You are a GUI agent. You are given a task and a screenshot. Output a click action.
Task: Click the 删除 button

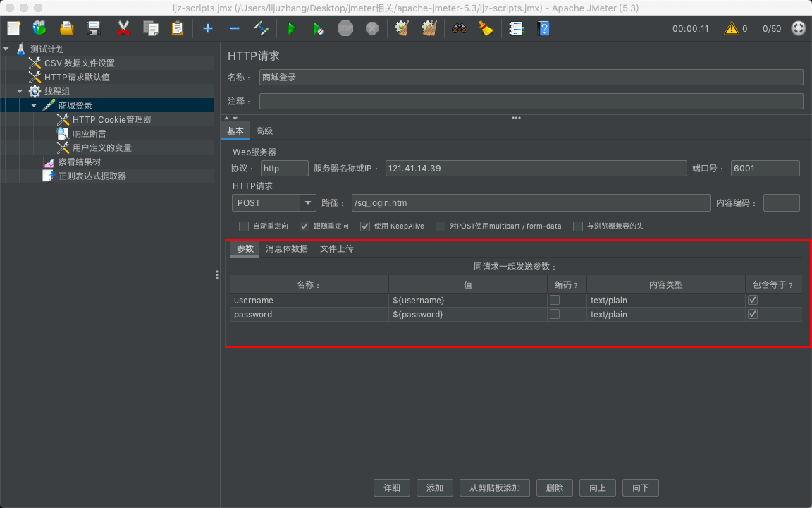coord(555,488)
